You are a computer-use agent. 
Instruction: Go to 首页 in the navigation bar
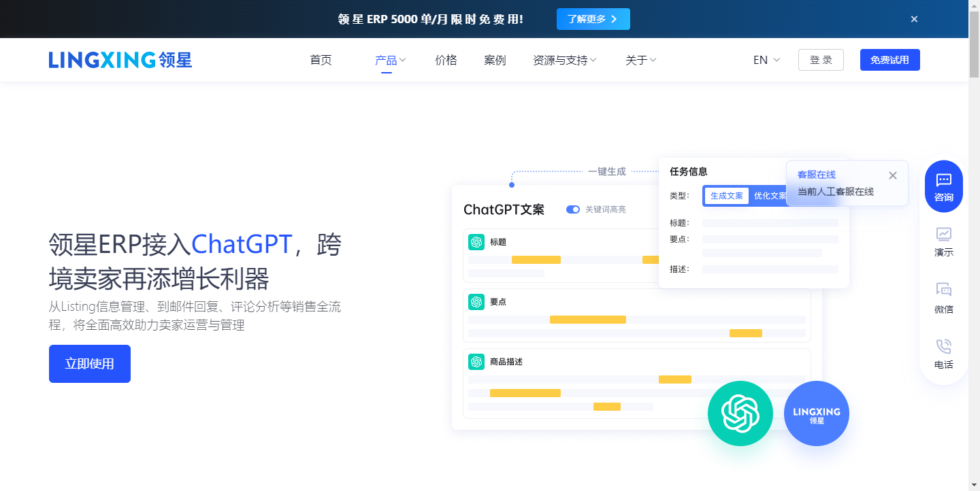click(x=321, y=60)
